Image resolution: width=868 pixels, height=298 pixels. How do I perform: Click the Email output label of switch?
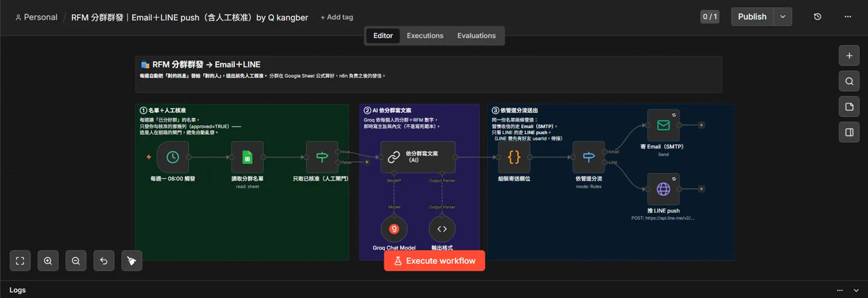click(614, 152)
